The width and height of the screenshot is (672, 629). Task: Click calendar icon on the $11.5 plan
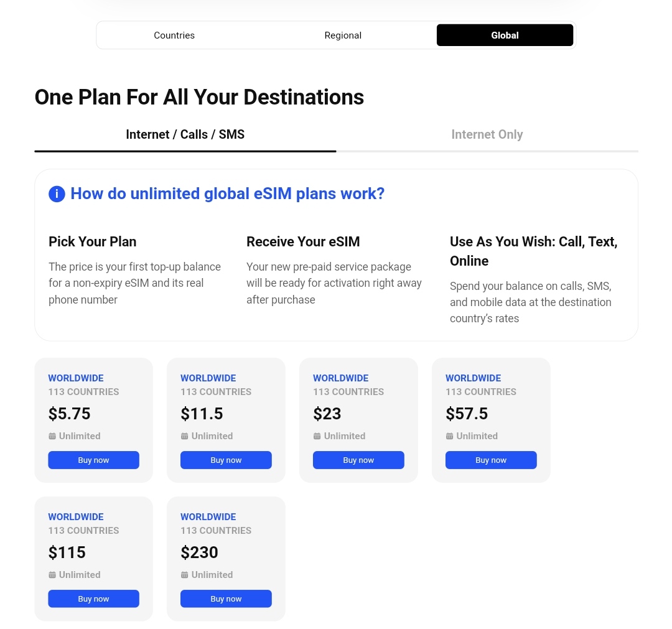pos(185,436)
